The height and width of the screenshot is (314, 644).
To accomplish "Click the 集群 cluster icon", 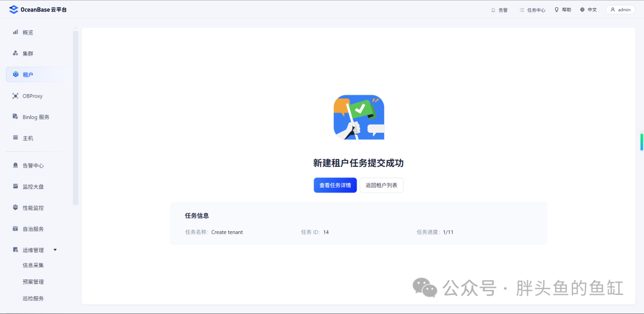I will tap(16, 54).
